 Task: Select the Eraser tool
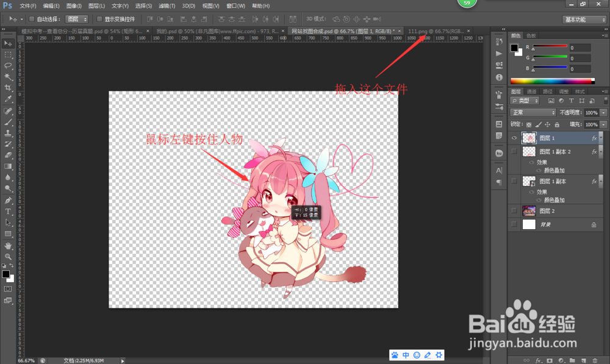8,155
